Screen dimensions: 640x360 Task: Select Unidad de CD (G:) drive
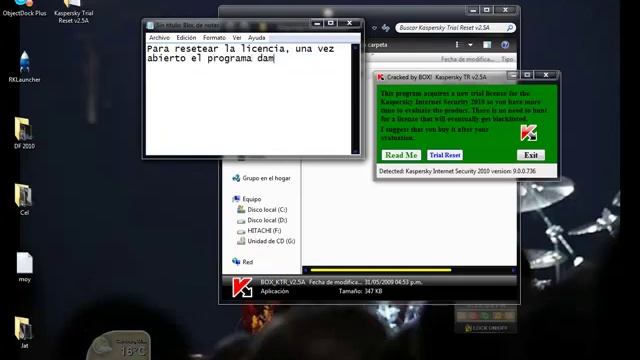[266, 241]
